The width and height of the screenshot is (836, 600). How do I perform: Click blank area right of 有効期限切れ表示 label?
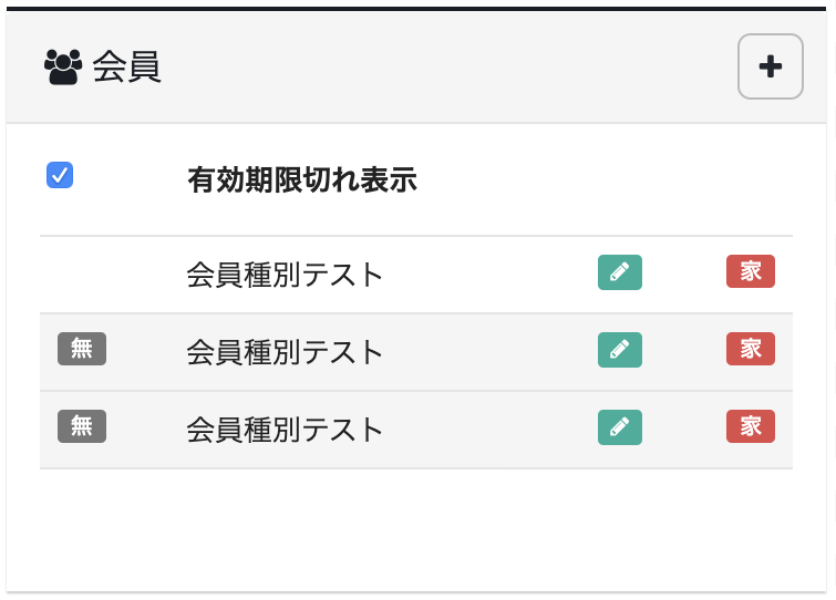600,181
